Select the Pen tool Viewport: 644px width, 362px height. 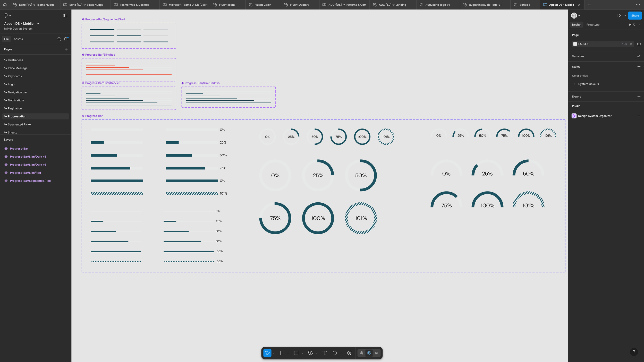(310, 353)
